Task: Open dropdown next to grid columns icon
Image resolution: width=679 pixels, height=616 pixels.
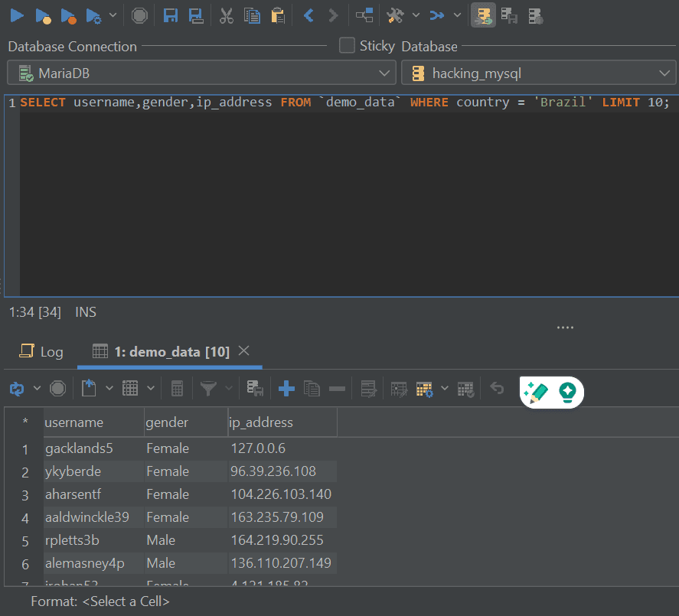Action: pyautogui.click(x=150, y=388)
